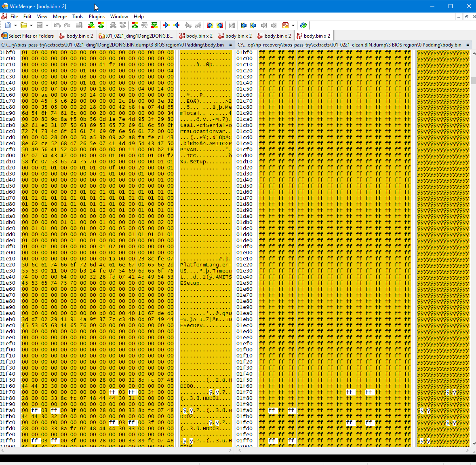Click the New document toolbar icon

point(8,25)
